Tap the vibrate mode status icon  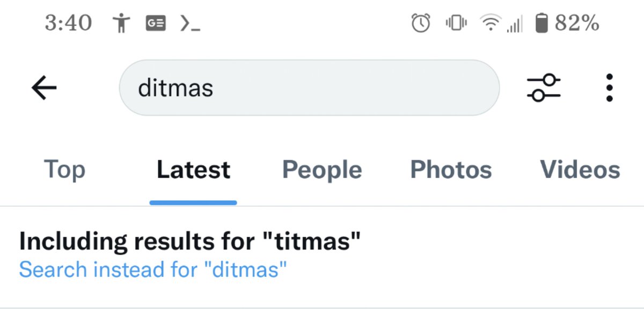click(456, 23)
